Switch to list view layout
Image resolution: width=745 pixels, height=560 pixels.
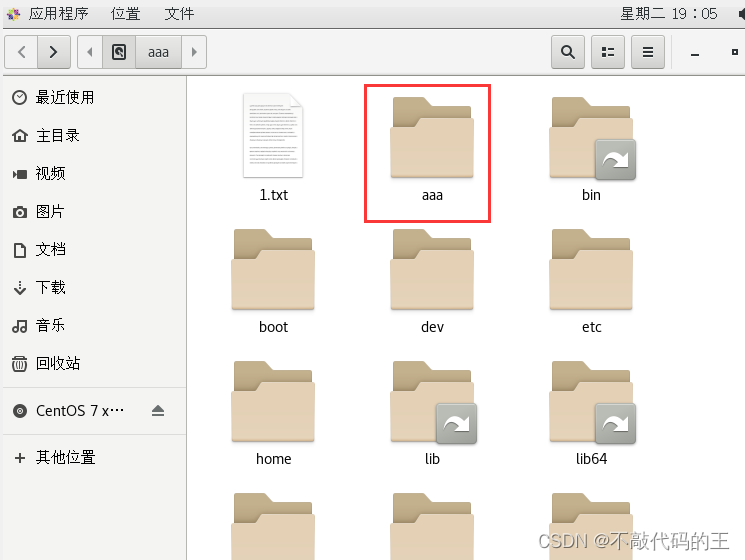pos(608,52)
